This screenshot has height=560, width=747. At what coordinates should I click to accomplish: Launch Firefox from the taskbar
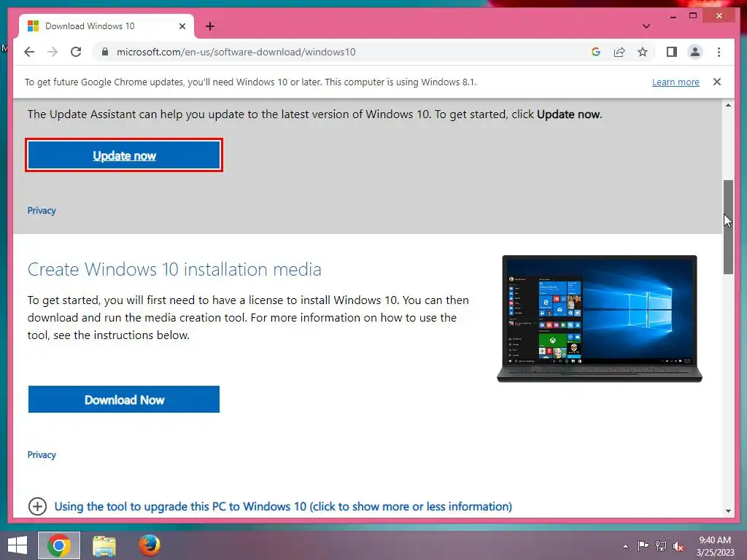(x=149, y=545)
